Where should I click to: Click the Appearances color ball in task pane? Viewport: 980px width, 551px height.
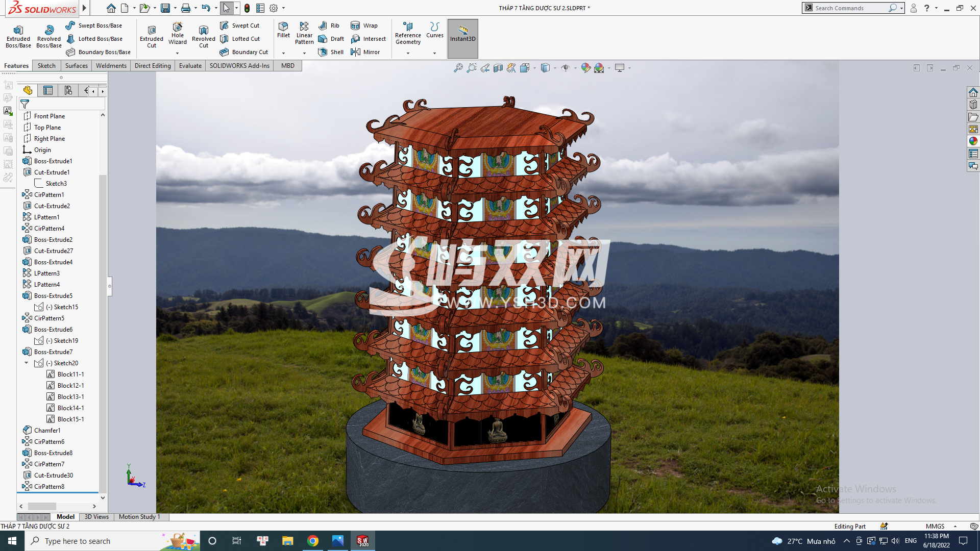(973, 141)
